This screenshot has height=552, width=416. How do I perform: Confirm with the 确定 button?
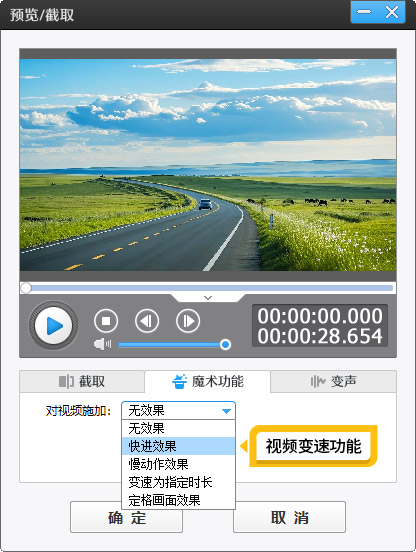126,518
